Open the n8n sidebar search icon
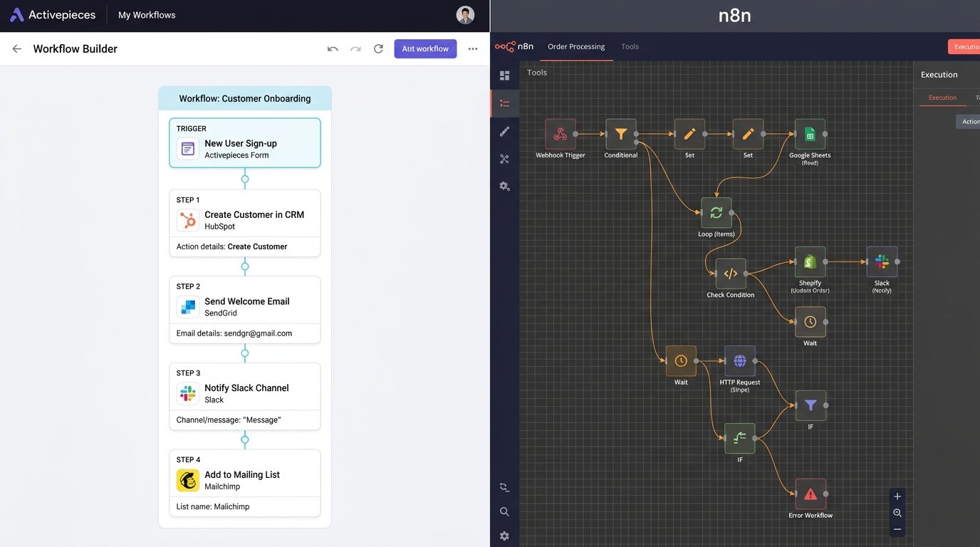The height and width of the screenshot is (547, 980). (x=504, y=511)
